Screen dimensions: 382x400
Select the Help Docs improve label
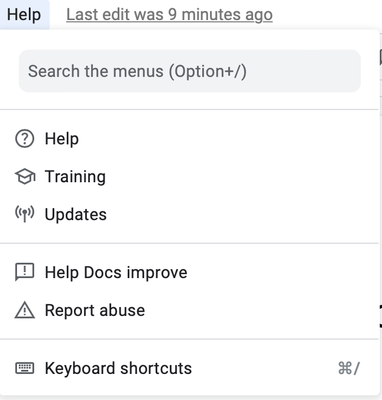coord(116,272)
